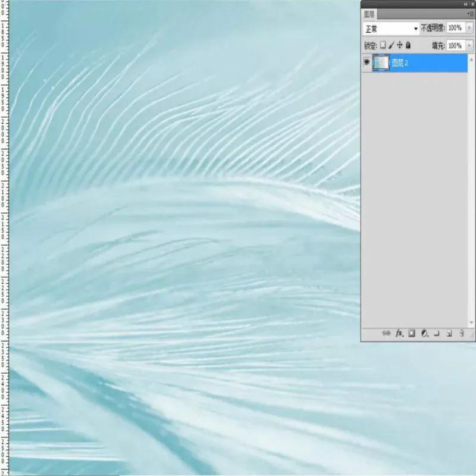The image size is (476, 476).
Task: Click the 锁定 label
Action: pyautogui.click(x=370, y=46)
